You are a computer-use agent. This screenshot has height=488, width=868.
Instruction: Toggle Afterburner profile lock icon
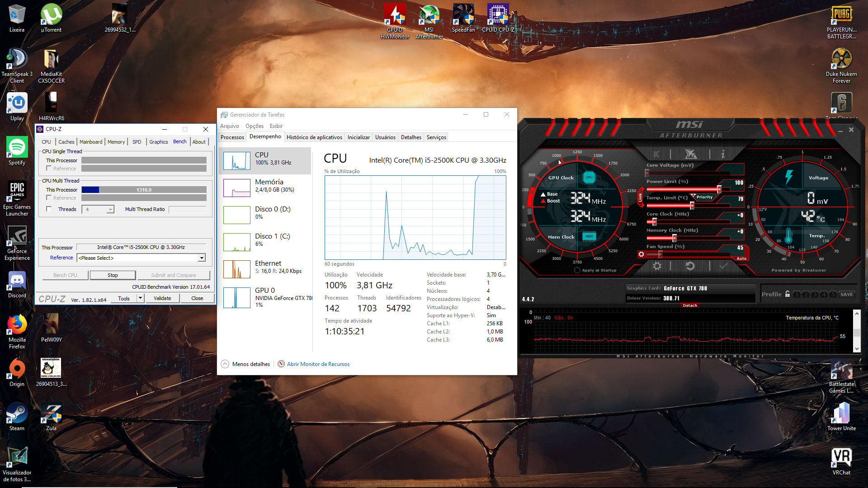coord(788,294)
